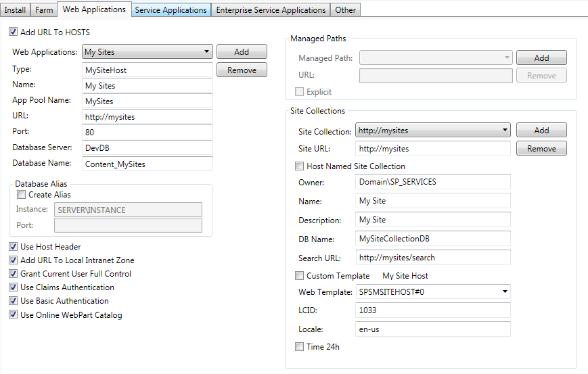
Task: Click Remove next to Site URL
Action: (541, 148)
